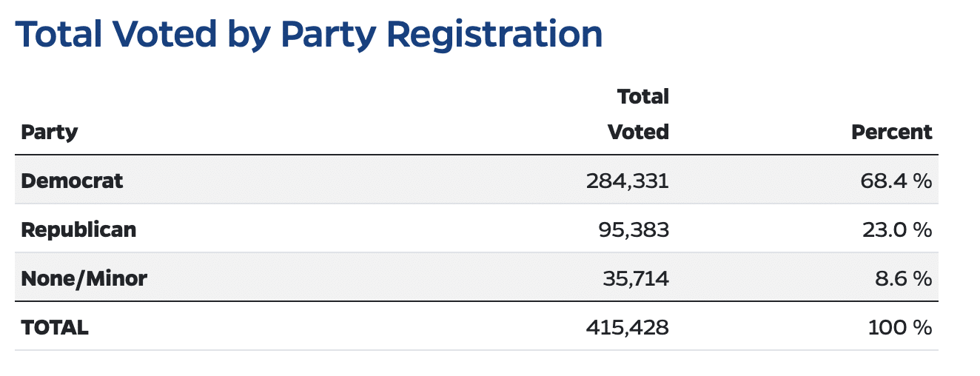Click the None/Minor vote count 35,714
Viewport: 980px width, 376px height.
tap(635, 278)
